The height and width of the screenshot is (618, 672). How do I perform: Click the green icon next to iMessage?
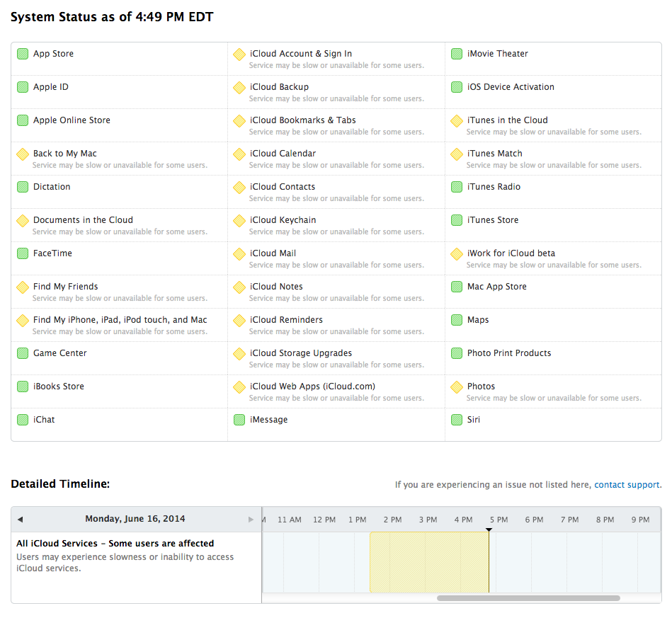(239, 420)
